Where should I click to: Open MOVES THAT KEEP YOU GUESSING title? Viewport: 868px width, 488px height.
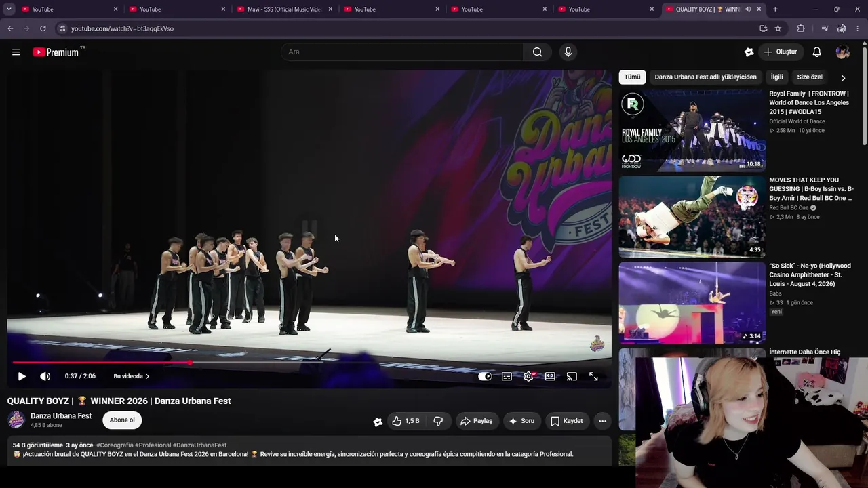(x=812, y=189)
